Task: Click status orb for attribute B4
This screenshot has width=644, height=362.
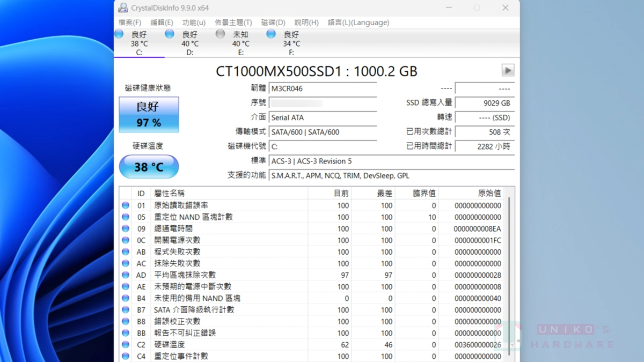Action: tap(126, 298)
